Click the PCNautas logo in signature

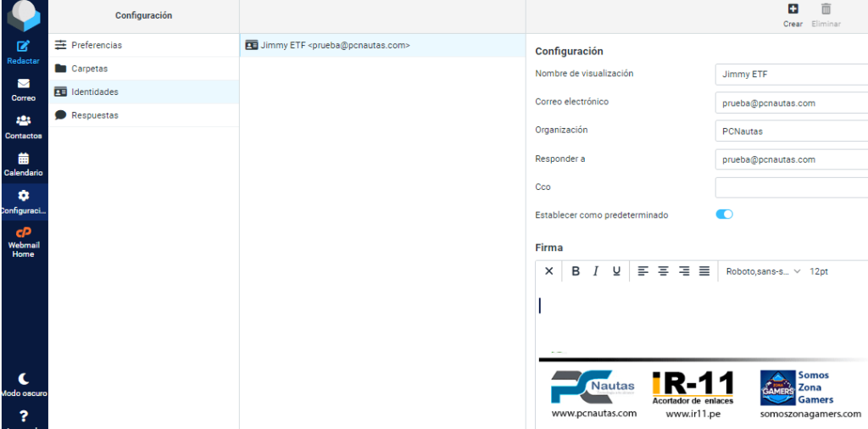(x=593, y=387)
